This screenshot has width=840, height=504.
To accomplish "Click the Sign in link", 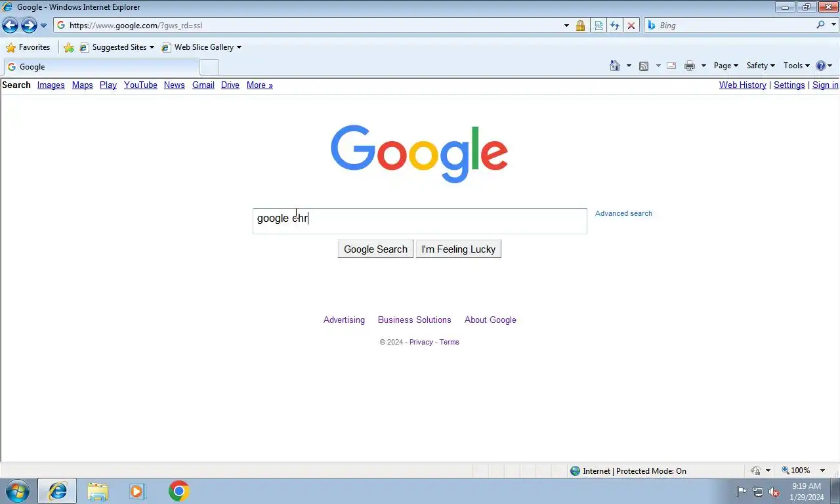I will [825, 85].
